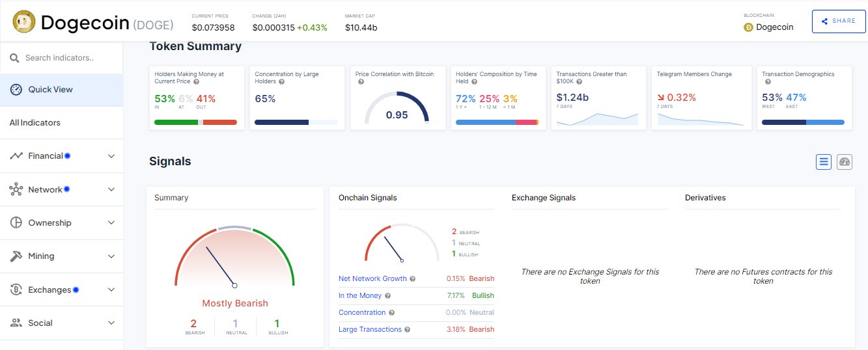Open help for Concentration by Large Holders

281,82
